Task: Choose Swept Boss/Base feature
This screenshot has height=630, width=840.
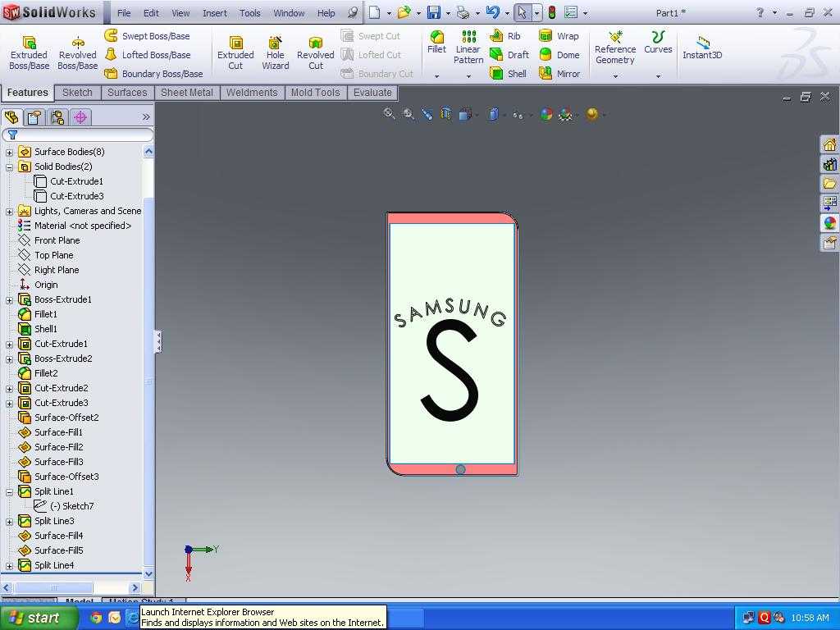Action: [148, 36]
